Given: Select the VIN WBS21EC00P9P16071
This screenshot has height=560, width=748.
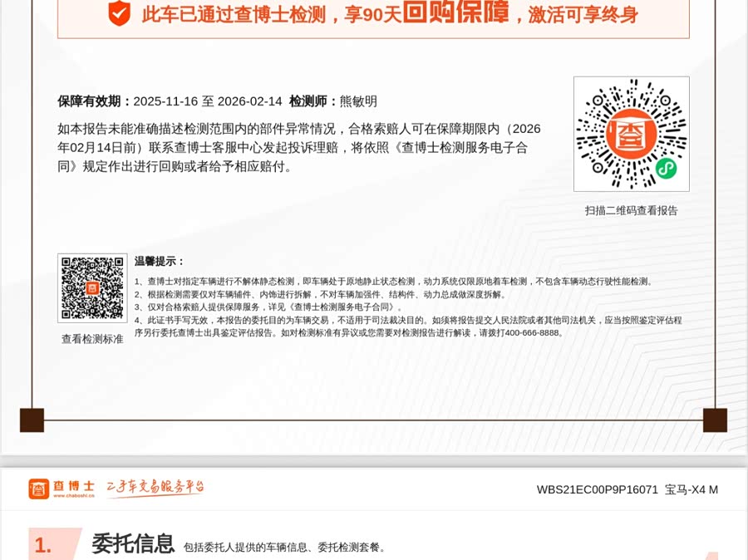Looking at the screenshot, I should [x=597, y=489].
